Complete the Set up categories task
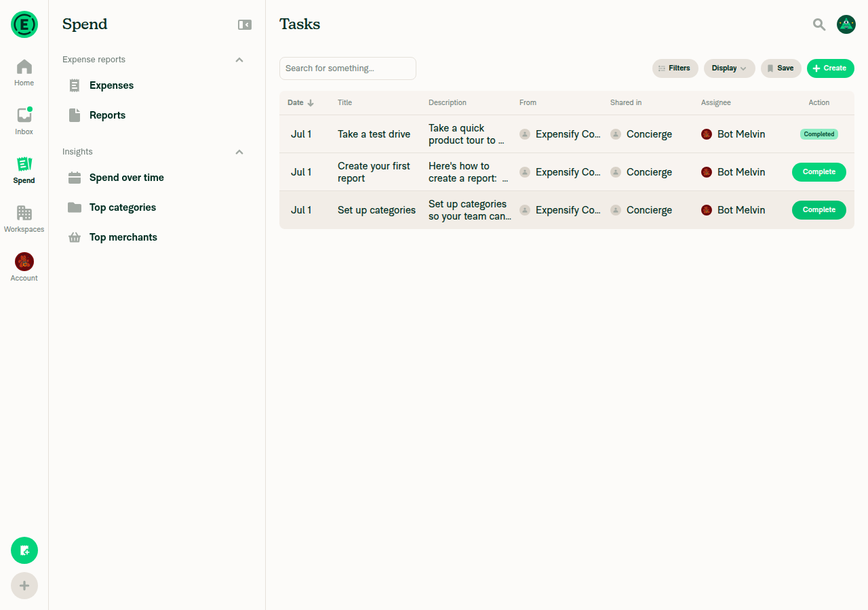This screenshot has width=868, height=610. [x=819, y=210]
